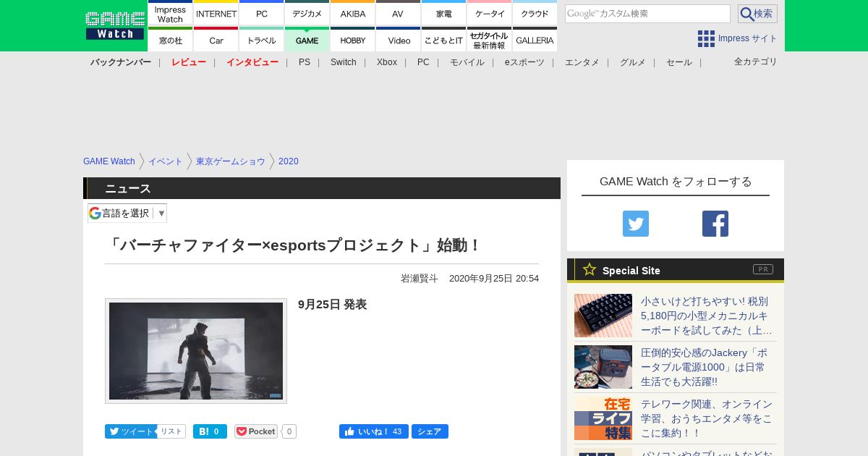Open the モバイル category menu
The height and width of the screenshot is (456, 868).
pyautogui.click(x=467, y=62)
